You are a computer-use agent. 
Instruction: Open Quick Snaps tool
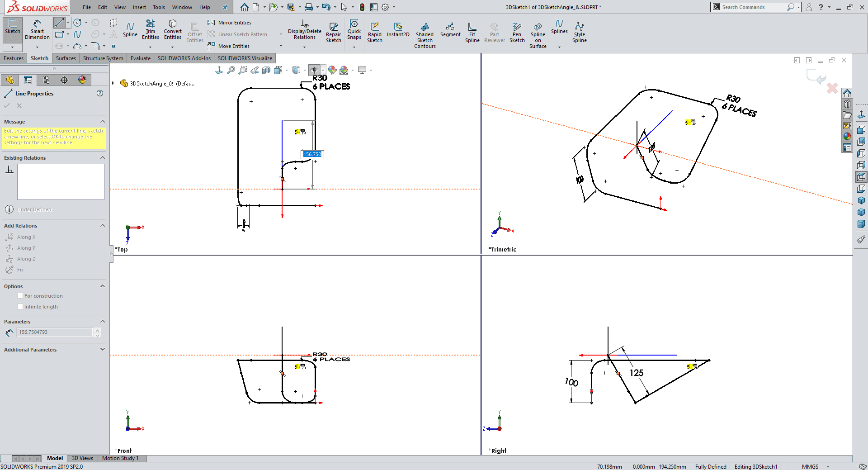354,30
